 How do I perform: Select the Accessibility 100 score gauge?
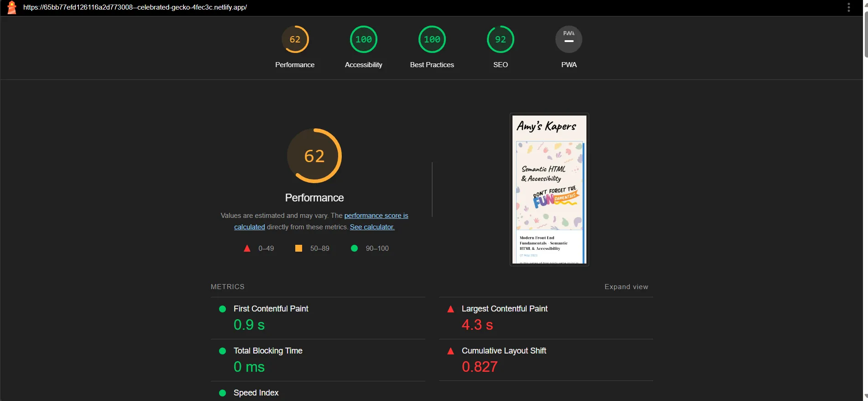tap(363, 40)
